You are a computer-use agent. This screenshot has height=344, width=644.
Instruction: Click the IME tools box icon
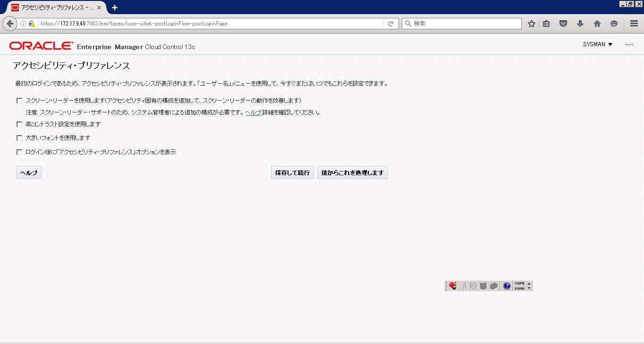point(494,286)
